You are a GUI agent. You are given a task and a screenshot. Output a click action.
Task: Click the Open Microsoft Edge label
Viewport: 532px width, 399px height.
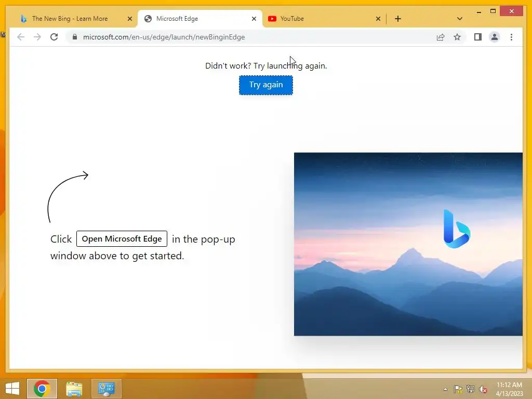click(x=122, y=239)
